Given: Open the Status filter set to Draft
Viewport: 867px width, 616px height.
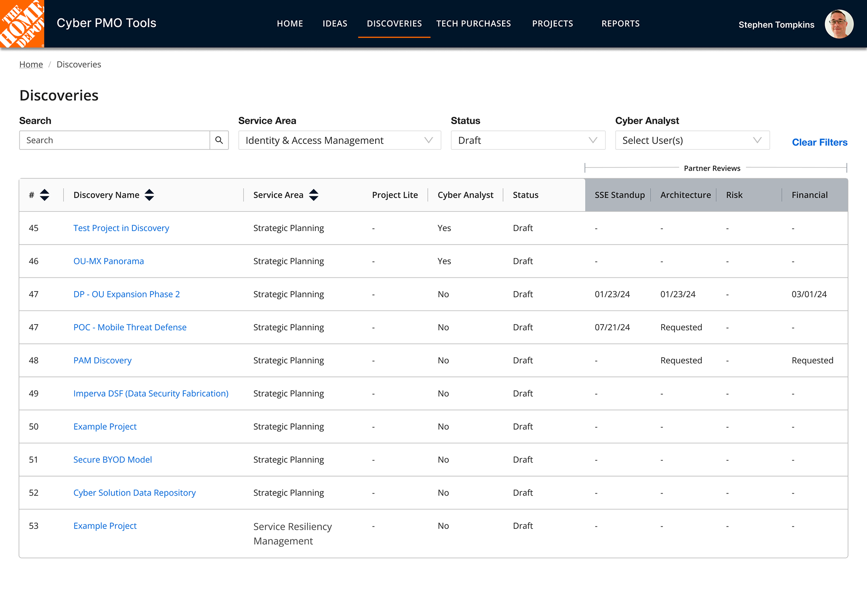Looking at the screenshot, I should coord(527,140).
